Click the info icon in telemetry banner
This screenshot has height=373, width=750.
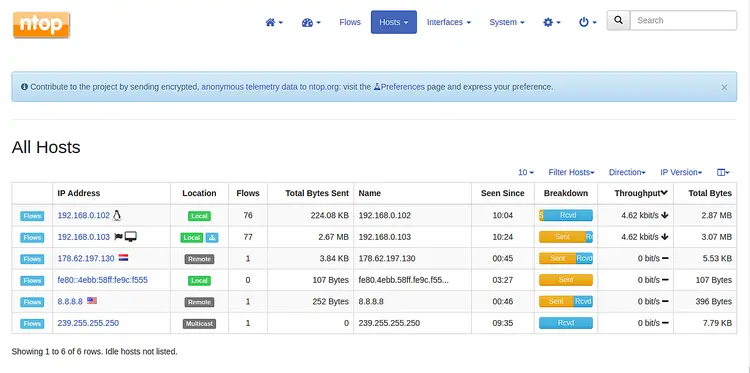tap(24, 87)
